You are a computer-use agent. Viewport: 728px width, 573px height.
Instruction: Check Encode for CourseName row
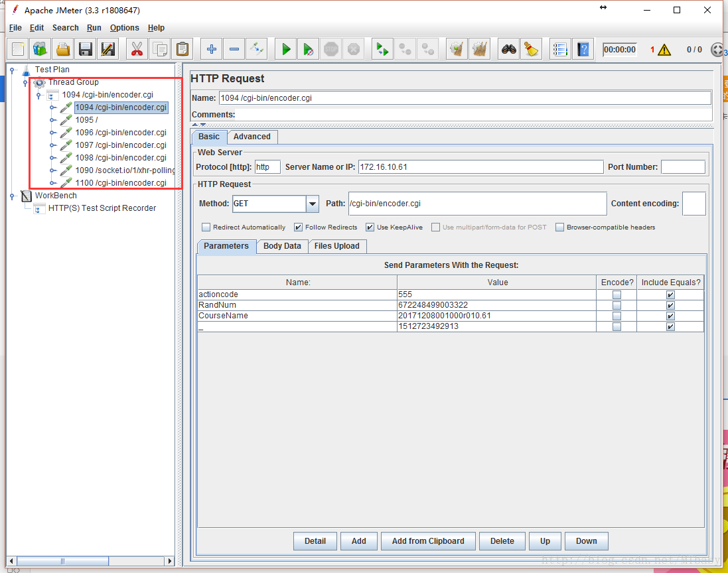[x=617, y=316]
